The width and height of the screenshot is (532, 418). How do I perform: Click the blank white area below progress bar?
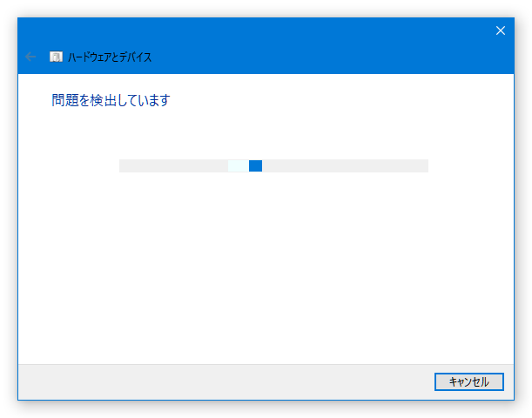266,268
